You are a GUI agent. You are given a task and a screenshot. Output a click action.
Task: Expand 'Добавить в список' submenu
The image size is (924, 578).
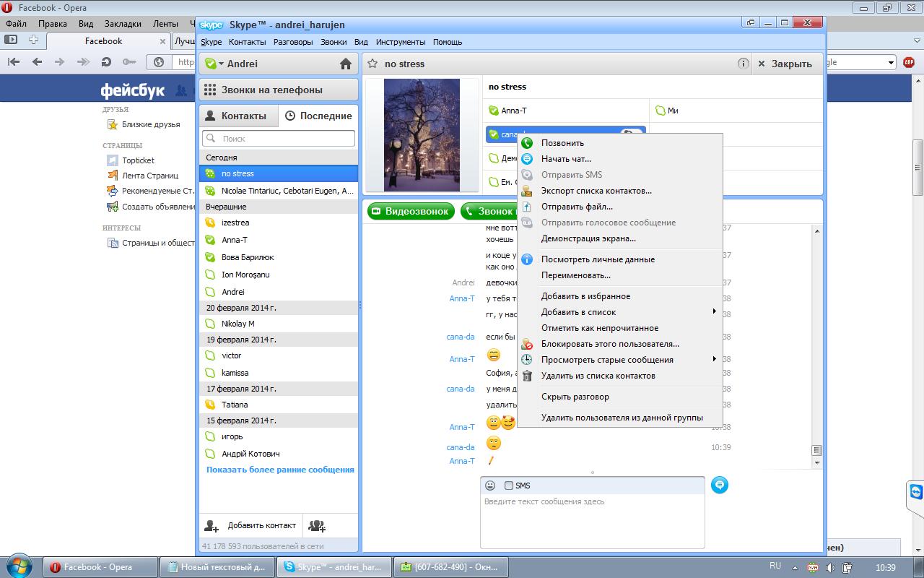715,312
